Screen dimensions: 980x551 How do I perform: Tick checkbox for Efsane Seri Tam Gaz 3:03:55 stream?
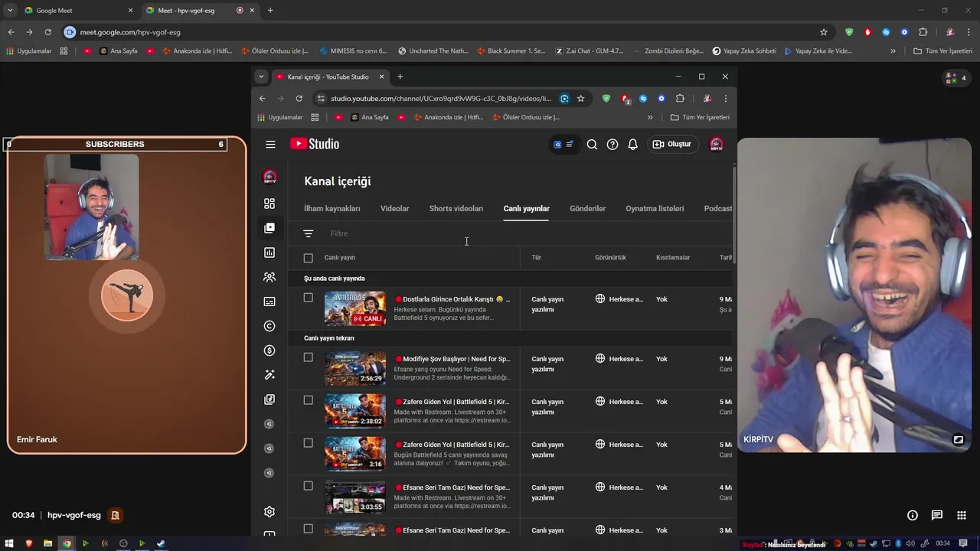tap(309, 486)
